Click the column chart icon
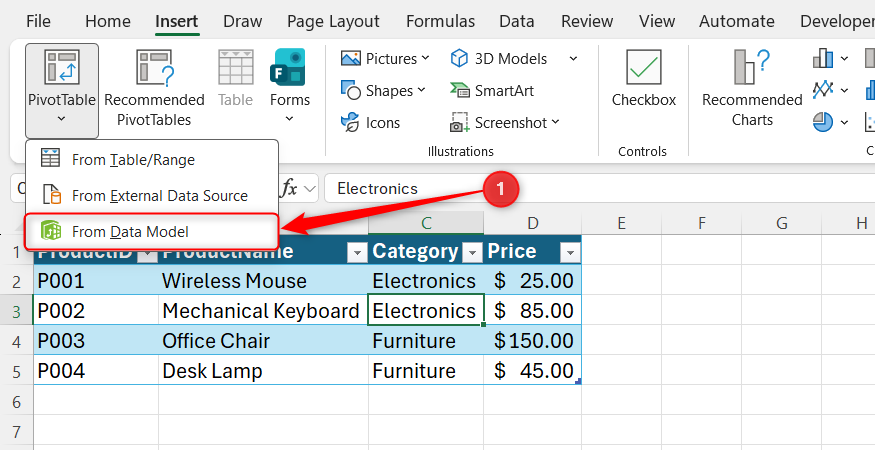The width and height of the screenshot is (875, 450). point(823,58)
